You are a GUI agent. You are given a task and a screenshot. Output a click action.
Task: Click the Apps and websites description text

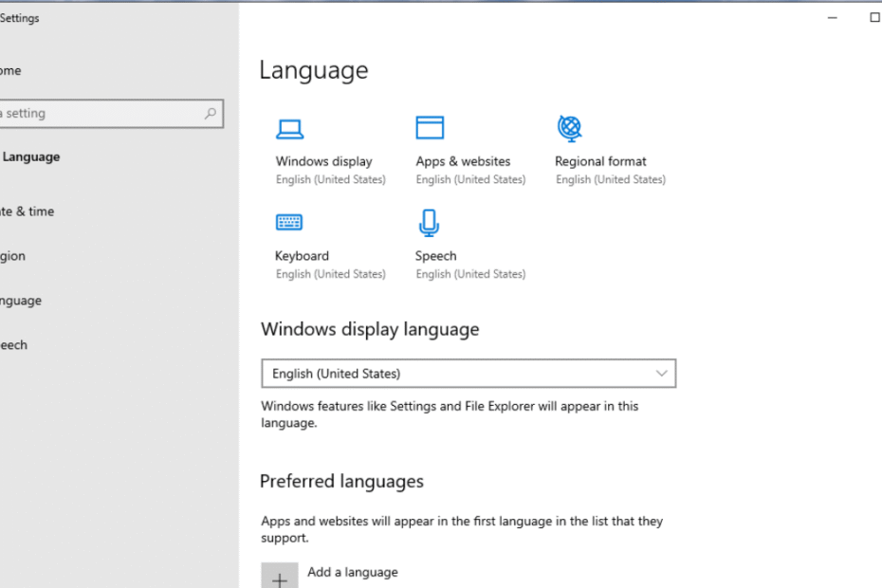pos(462,529)
